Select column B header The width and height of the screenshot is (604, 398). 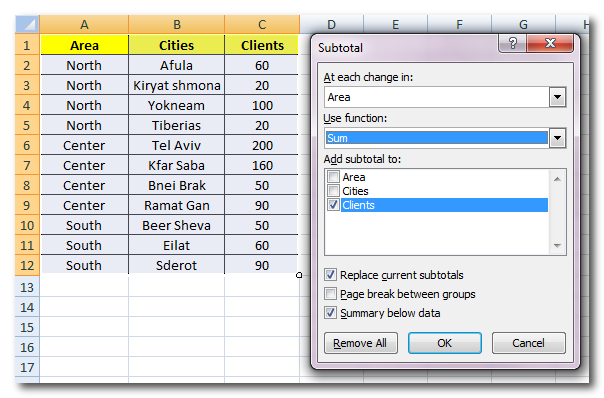coord(176,24)
